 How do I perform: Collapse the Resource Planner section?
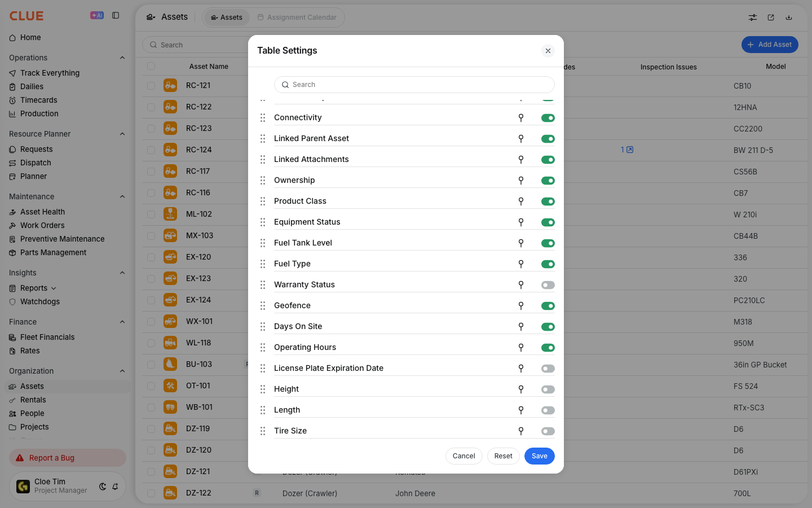click(122, 134)
